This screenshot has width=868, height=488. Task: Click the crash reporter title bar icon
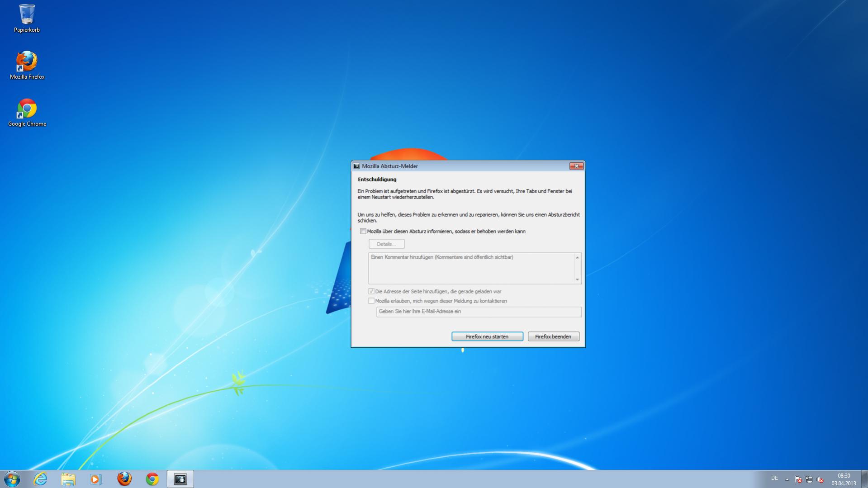click(356, 166)
